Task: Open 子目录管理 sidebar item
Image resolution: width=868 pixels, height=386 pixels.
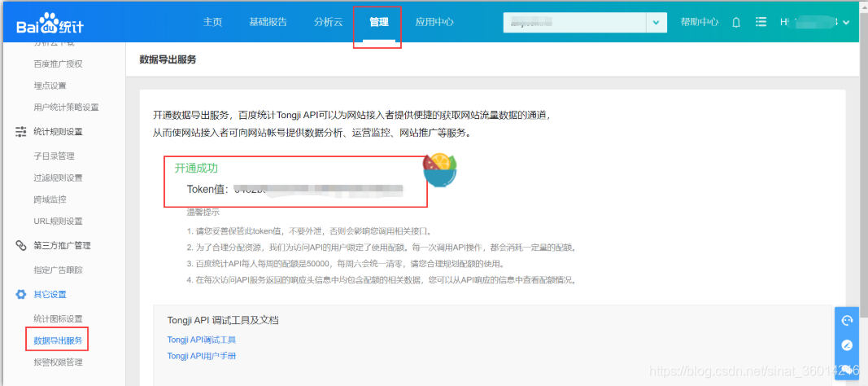Action: (x=54, y=156)
